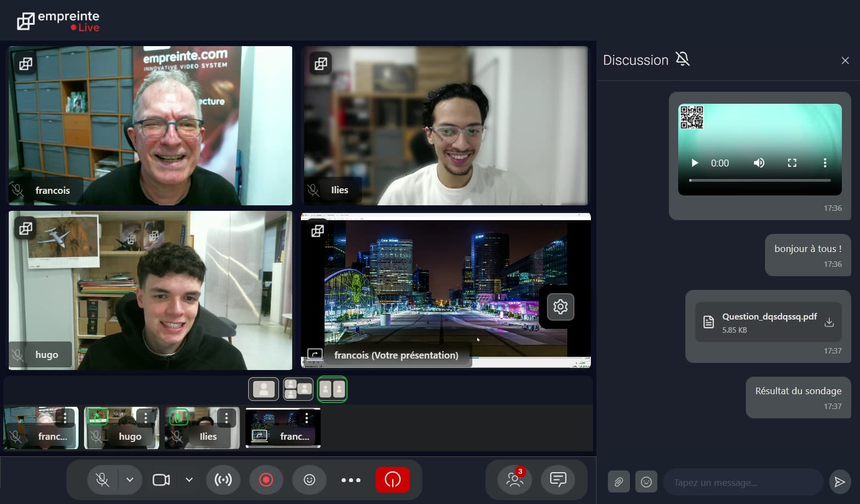Open the video player options menu in chat
Screen dimensions: 860x504
point(825,163)
